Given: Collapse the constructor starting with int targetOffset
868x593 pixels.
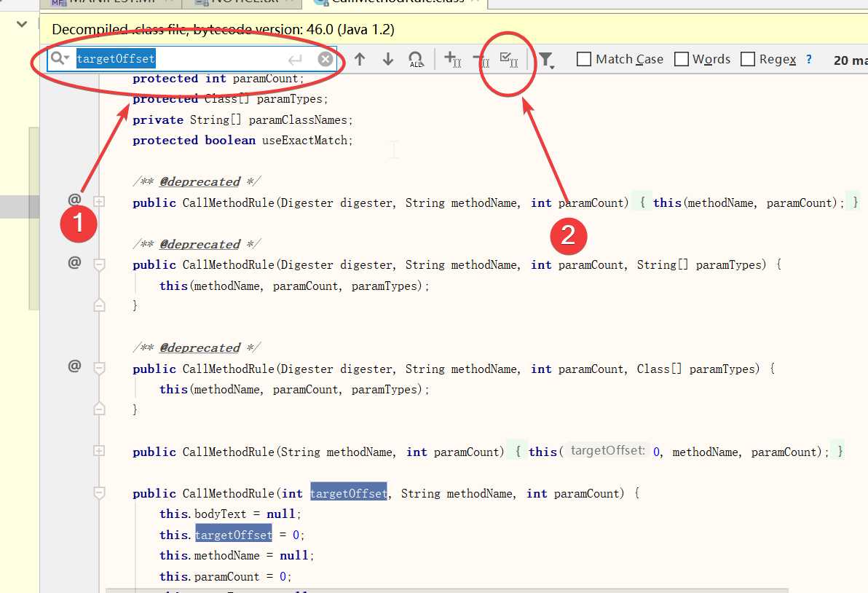Looking at the screenshot, I should coord(99,492).
